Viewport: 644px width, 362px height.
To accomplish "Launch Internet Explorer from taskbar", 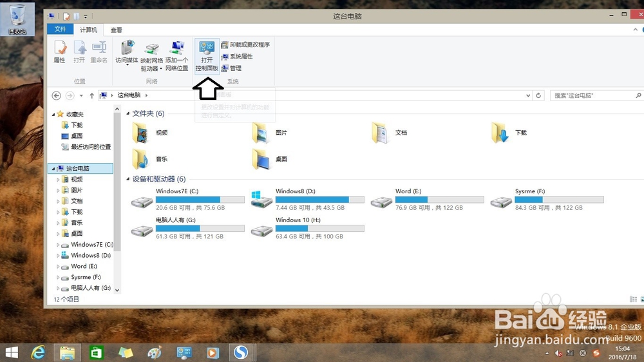I will pyautogui.click(x=38, y=352).
